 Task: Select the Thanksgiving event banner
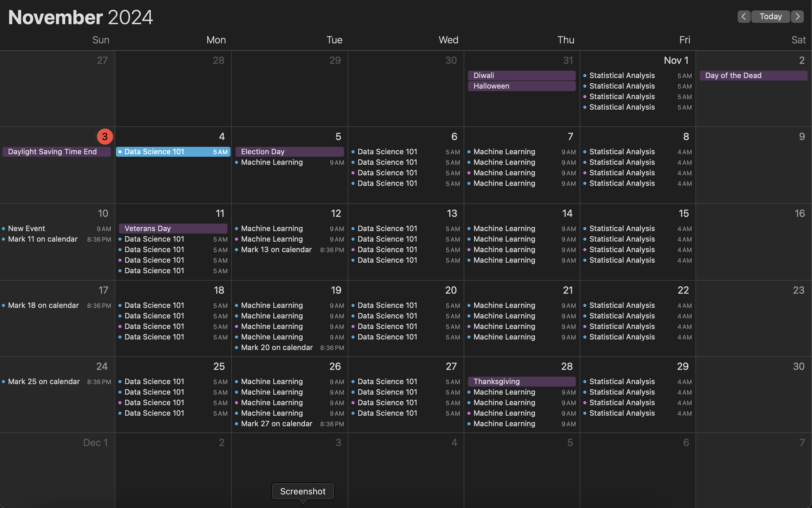point(521,382)
